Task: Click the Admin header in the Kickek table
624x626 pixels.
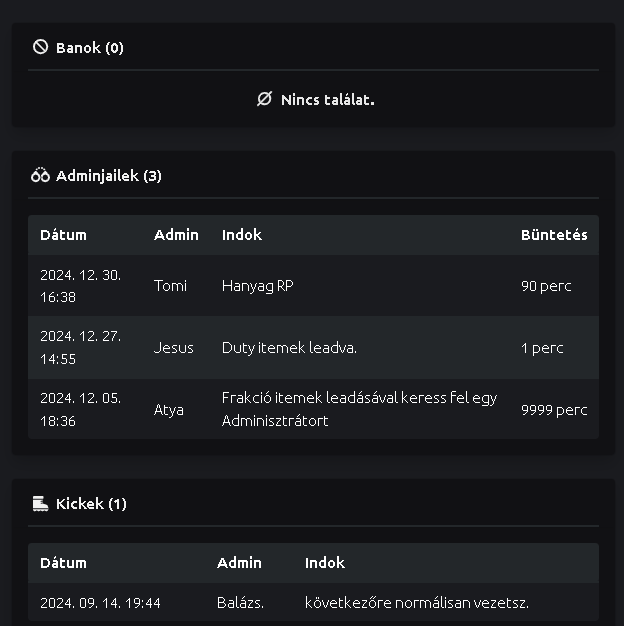Action: pos(239,563)
